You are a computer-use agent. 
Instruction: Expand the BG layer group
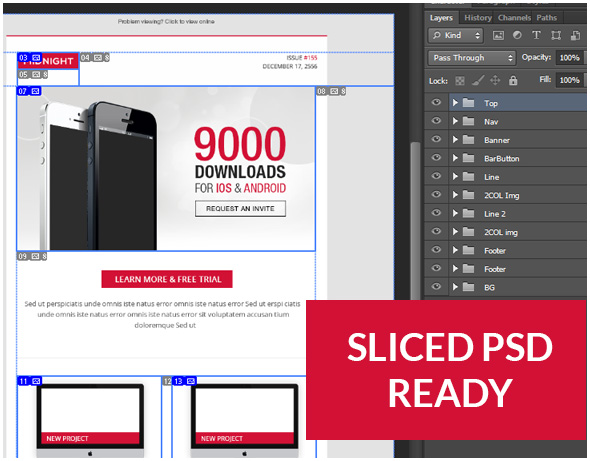(455, 287)
